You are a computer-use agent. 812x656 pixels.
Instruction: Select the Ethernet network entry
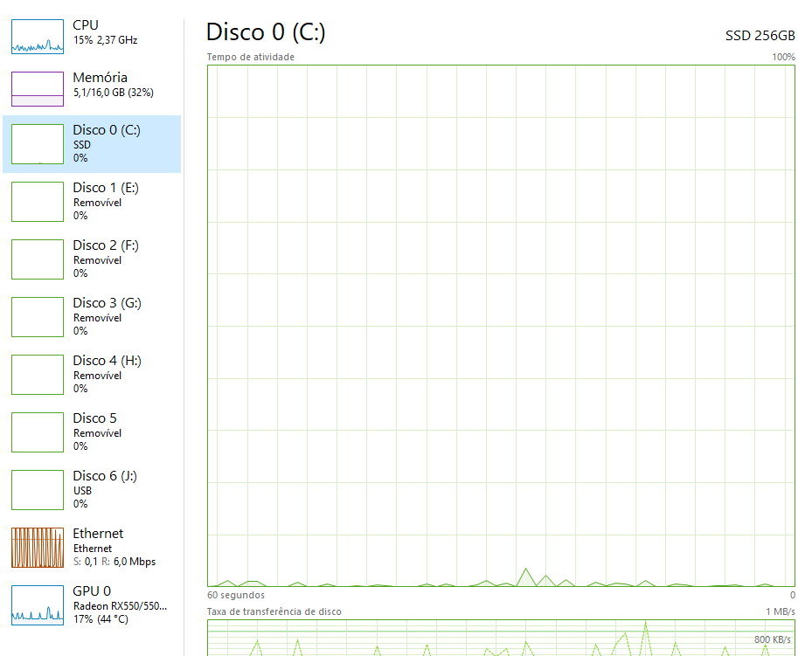[92, 548]
